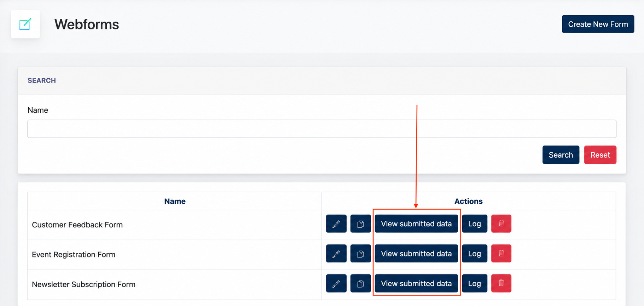Copy the Customer Feedback Form
Screen dimensions: 644x306
pos(360,223)
